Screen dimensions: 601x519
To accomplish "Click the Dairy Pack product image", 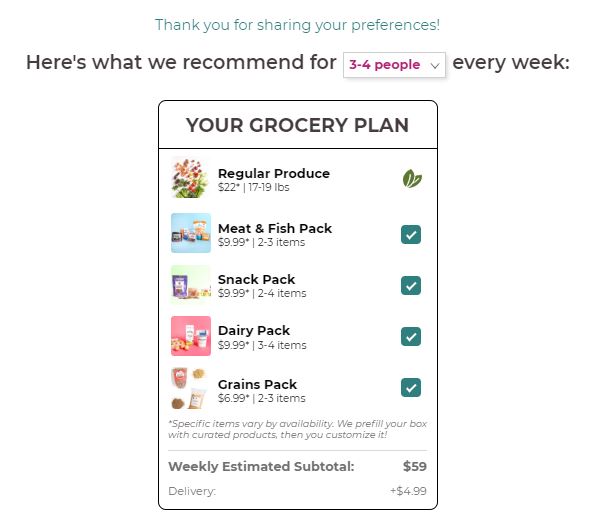I will coord(190,336).
